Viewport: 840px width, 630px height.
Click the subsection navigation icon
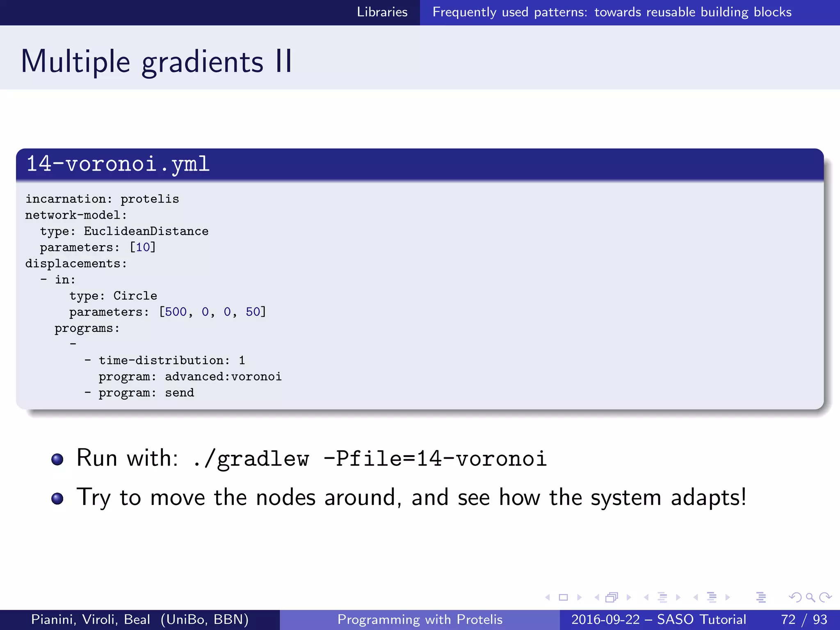(x=662, y=598)
